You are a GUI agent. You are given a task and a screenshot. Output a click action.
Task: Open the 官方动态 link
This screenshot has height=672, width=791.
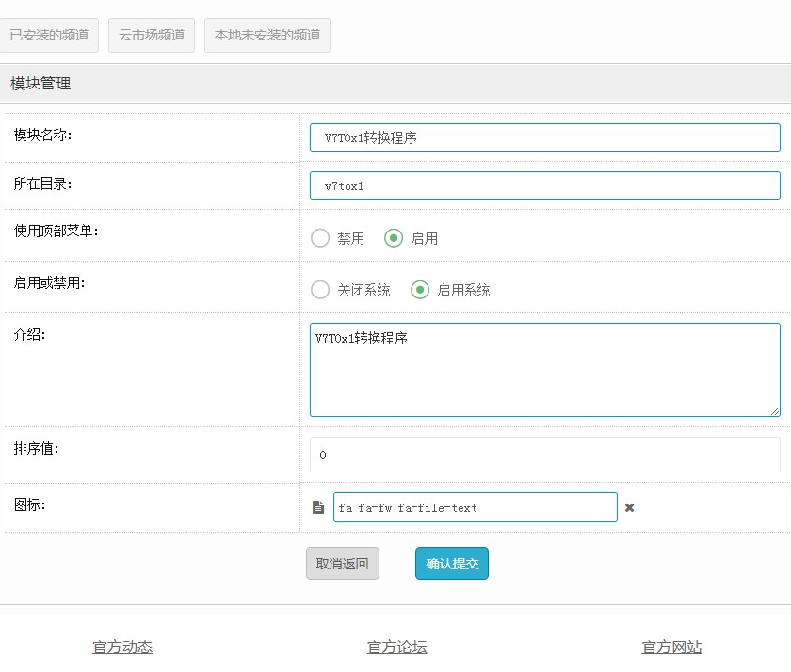pyautogui.click(x=122, y=647)
